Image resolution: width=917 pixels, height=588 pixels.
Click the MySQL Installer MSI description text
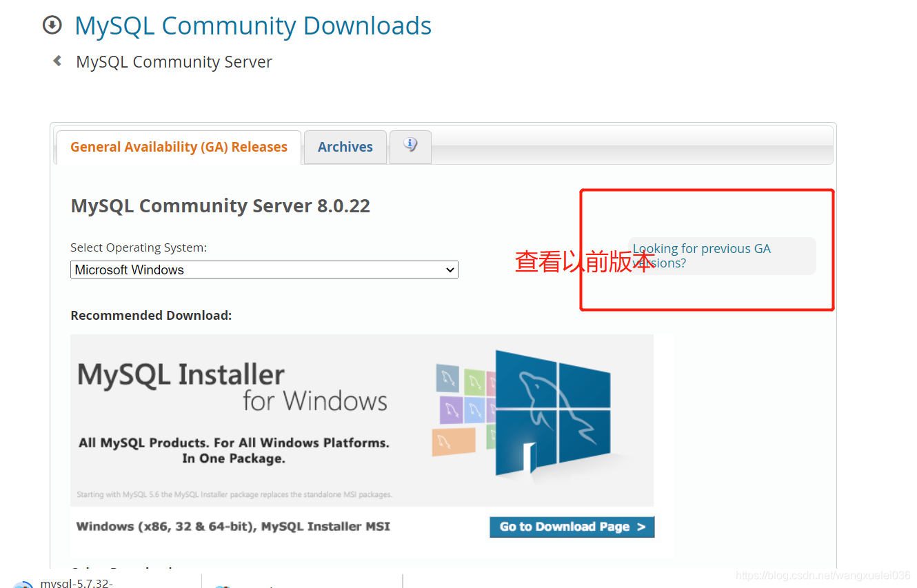(233, 527)
